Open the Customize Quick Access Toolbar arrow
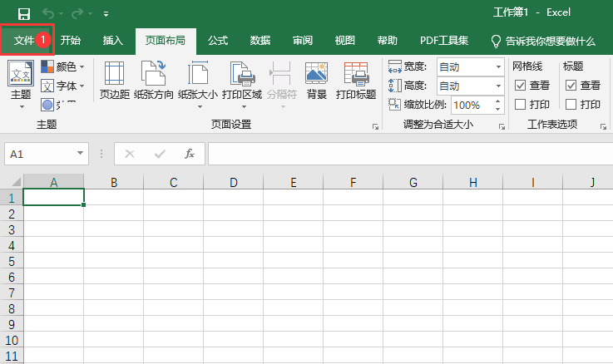The width and height of the screenshot is (613, 364). [x=106, y=14]
